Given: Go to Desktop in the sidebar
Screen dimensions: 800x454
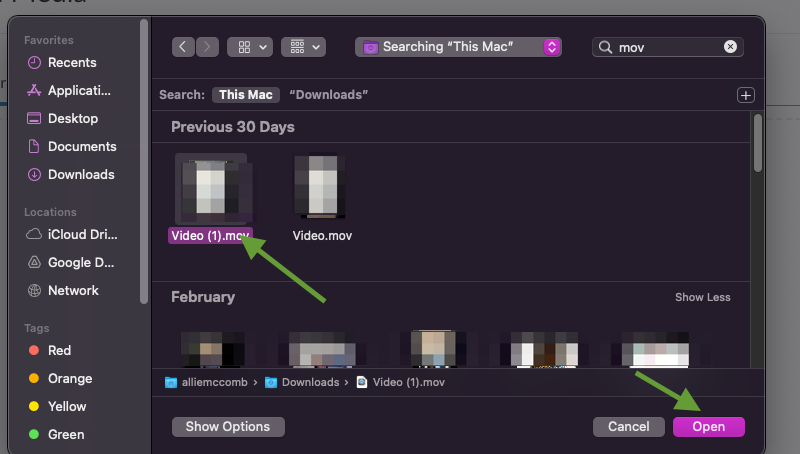Looking at the screenshot, I should pos(73,118).
